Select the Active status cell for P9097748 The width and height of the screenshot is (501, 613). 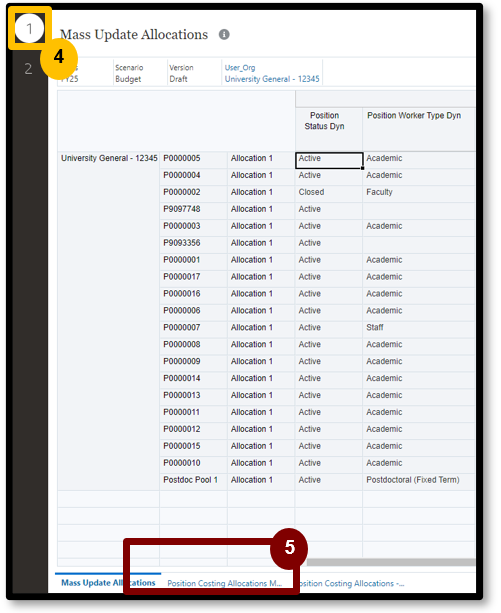pos(329,209)
